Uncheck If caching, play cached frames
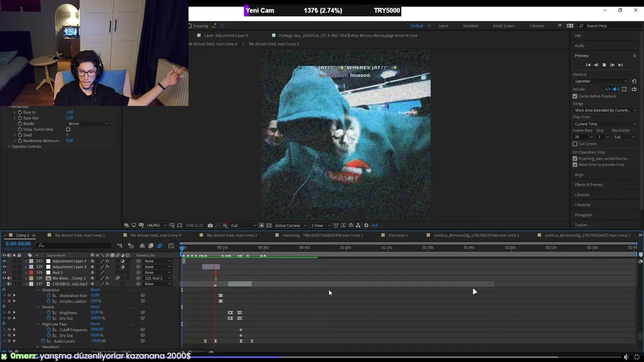This screenshot has height=362, width=644. click(x=575, y=158)
